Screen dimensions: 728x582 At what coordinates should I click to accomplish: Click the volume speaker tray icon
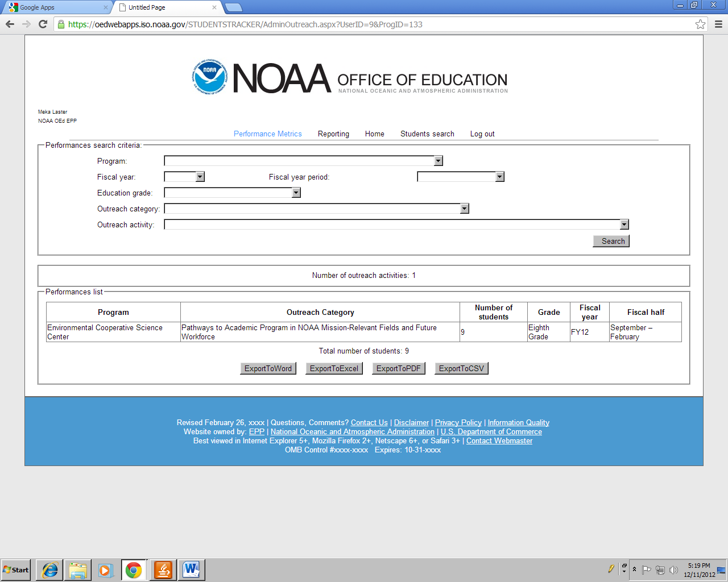click(x=673, y=569)
